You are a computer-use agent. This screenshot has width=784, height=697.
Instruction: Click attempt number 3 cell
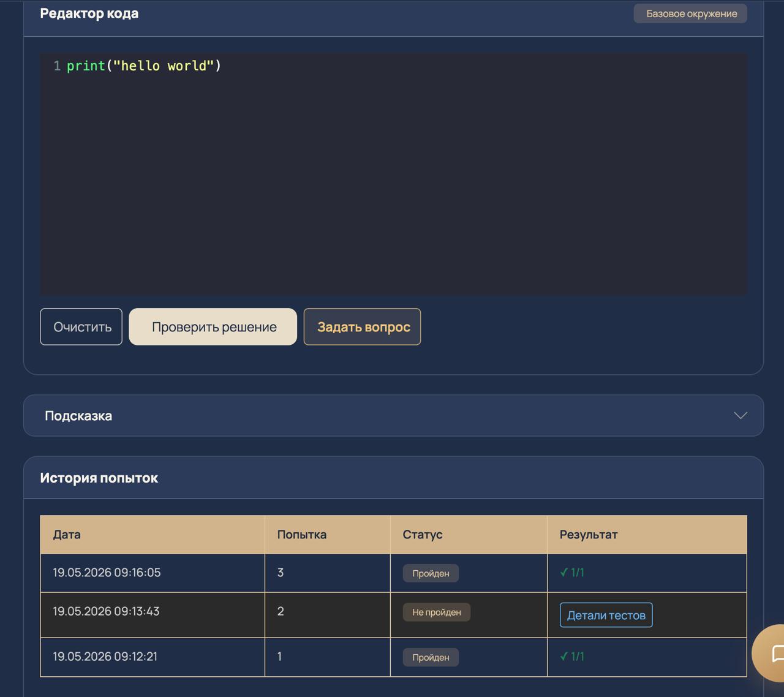click(328, 573)
